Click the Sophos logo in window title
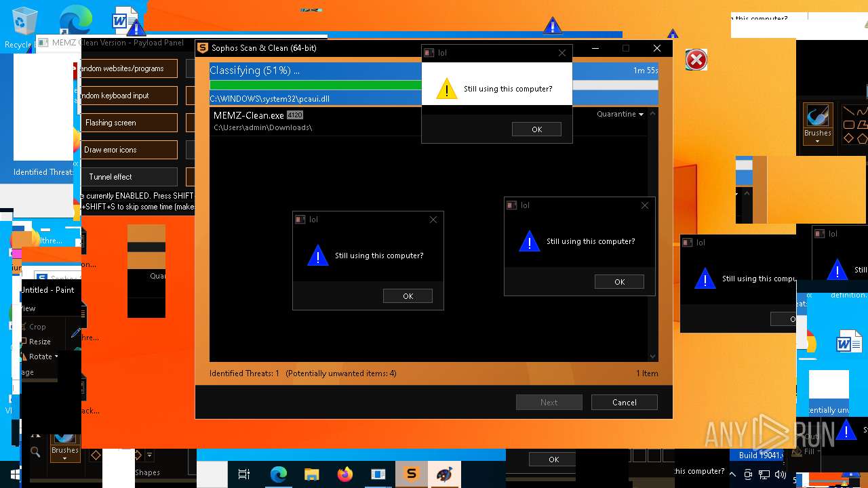 (x=202, y=48)
